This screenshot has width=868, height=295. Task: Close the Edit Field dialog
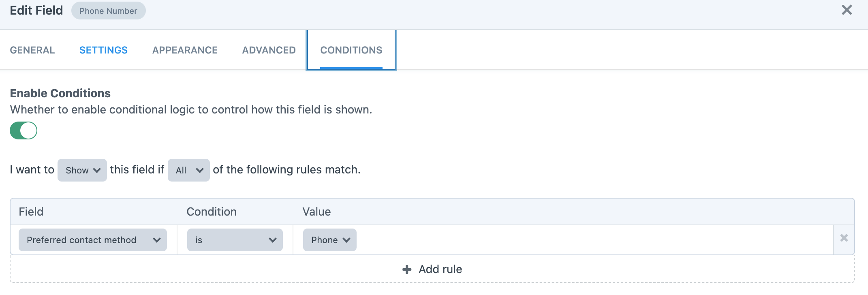point(847,10)
